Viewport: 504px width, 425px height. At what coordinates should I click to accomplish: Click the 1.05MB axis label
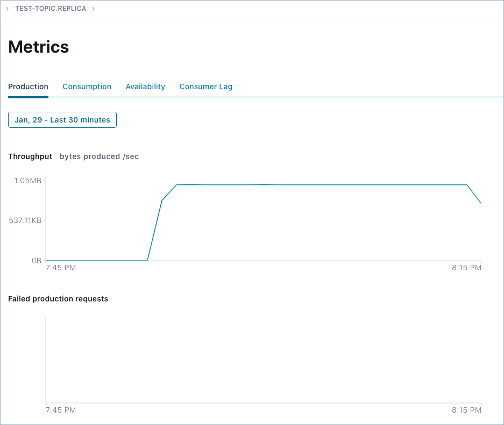click(x=27, y=181)
